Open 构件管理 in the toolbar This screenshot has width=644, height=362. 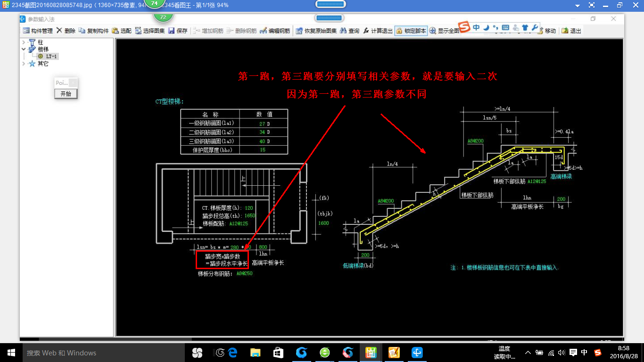click(x=38, y=31)
